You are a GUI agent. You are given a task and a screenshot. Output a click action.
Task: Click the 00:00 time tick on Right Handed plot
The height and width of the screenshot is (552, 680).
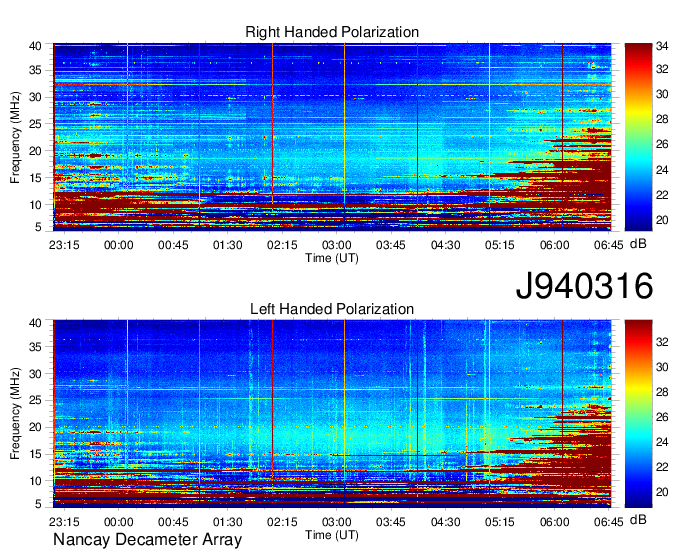pyautogui.click(x=118, y=245)
